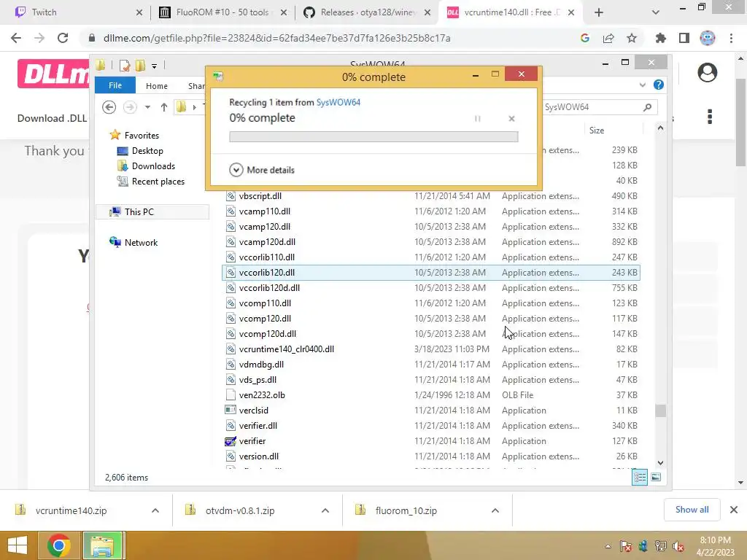
Task: Open Chrome three-dot menu
Action: coord(731,38)
